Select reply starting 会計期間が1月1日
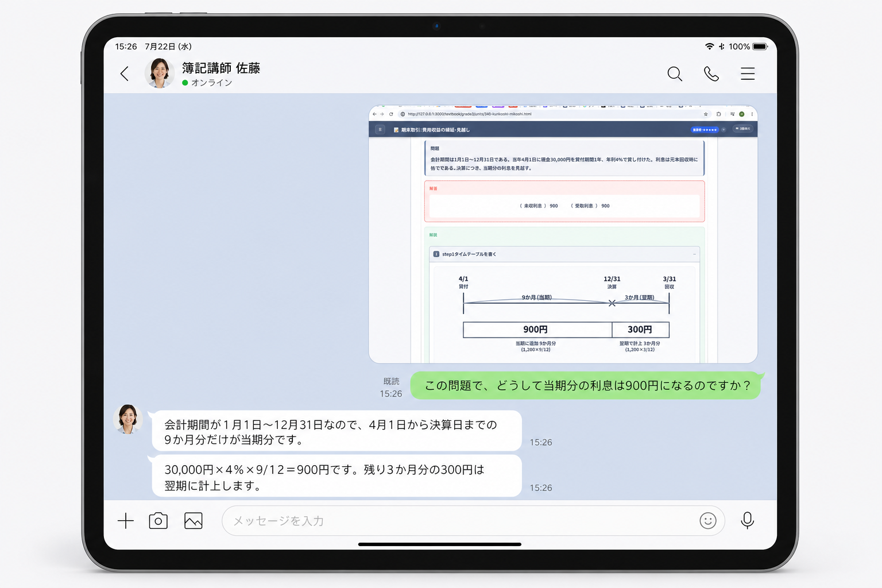This screenshot has height=588, width=882. [337, 432]
